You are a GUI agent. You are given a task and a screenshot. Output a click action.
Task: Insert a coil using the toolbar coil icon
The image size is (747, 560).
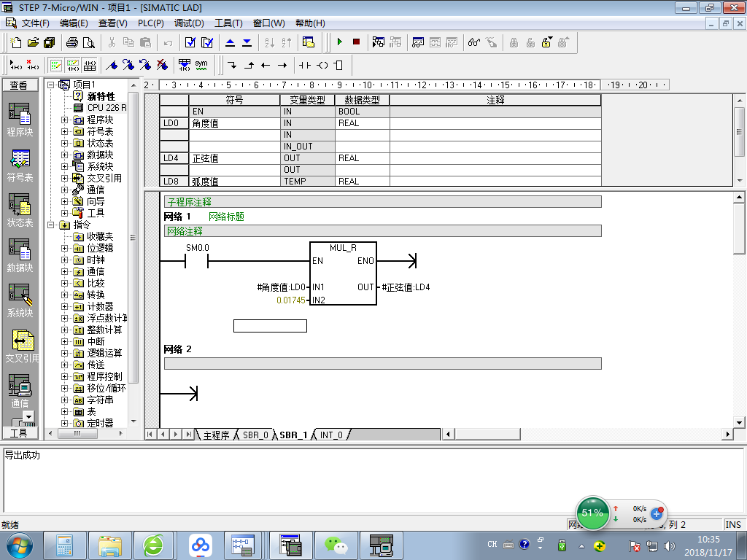tap(322, 65)
